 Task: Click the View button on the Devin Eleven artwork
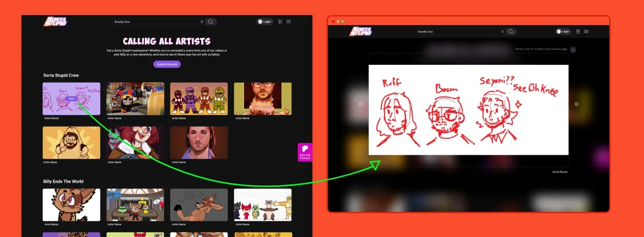71,98
